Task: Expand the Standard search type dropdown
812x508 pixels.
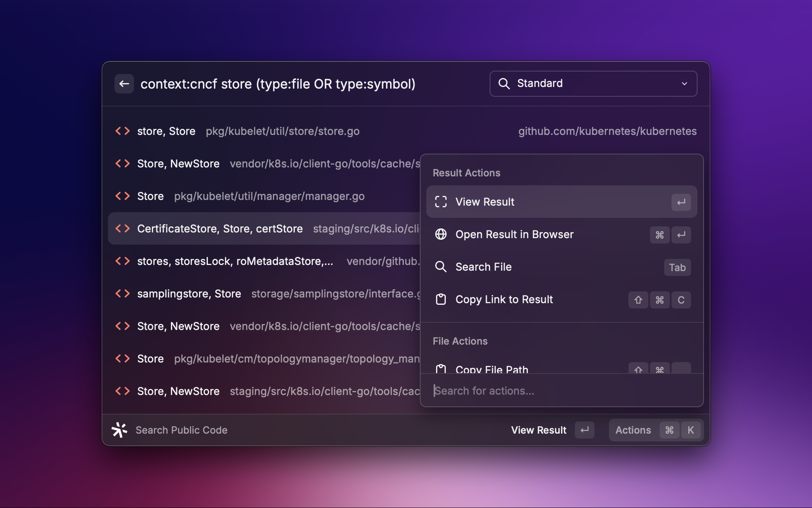Action: (x=684, y=84)
